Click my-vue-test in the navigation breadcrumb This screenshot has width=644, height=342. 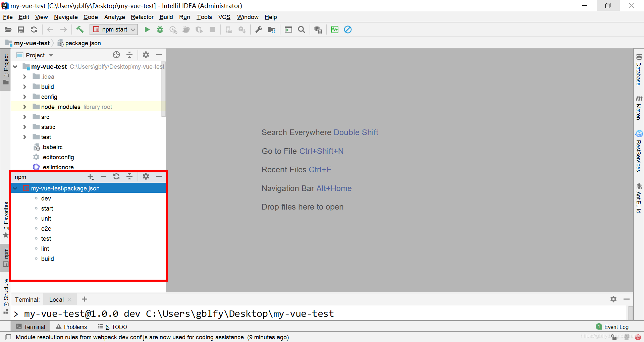tap(28, 43)
